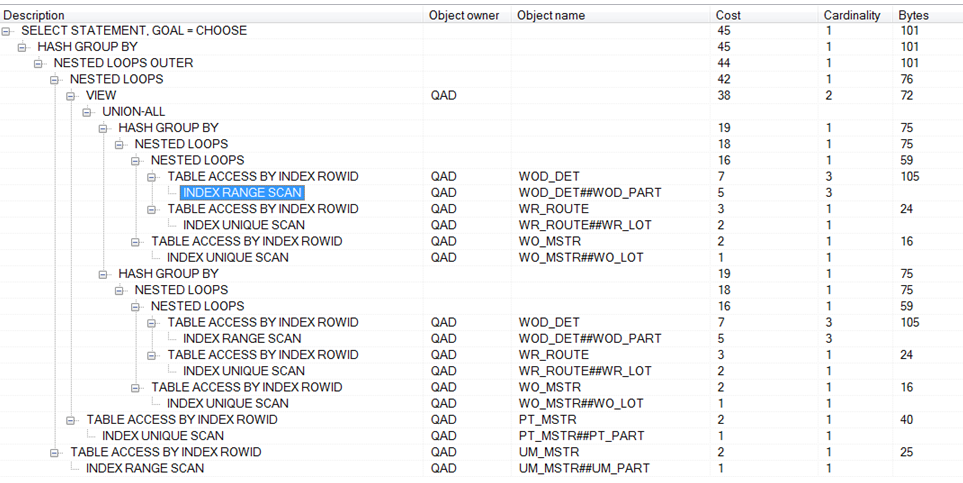Collapse the SELECT STATEMENT root node

click(x=8, y=31)
